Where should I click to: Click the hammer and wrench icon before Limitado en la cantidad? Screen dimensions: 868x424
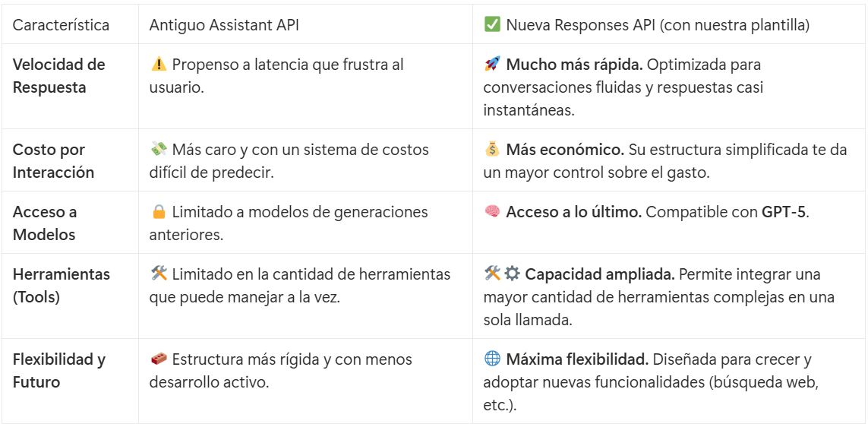pyautogui.click(x=158, y=274)
